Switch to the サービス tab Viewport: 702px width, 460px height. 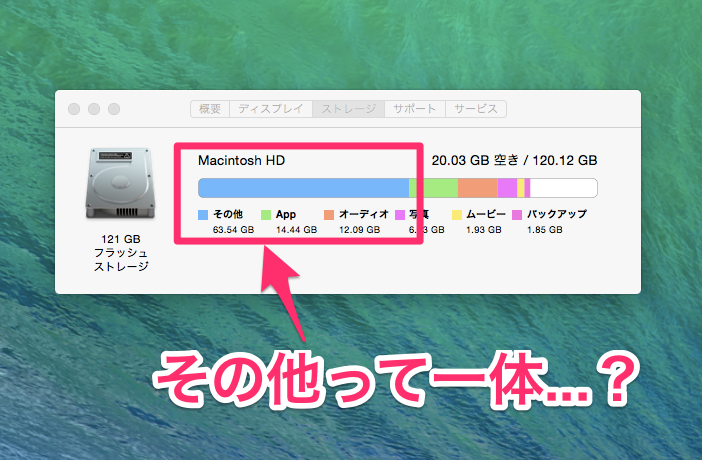click(x=476, y=109)
